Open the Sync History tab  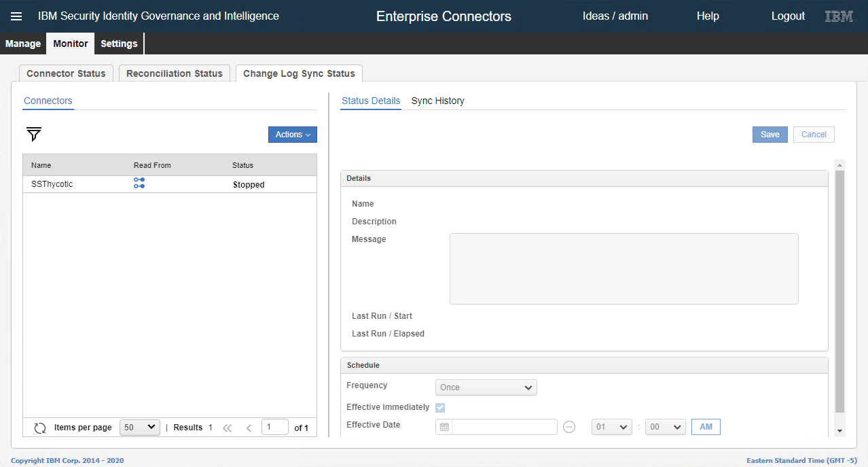click(x=437, y=101)
